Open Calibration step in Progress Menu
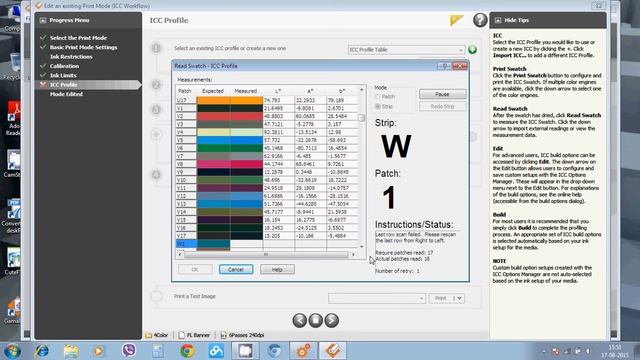The height and width of the screenshot is (360, 640). click(64, 66)
